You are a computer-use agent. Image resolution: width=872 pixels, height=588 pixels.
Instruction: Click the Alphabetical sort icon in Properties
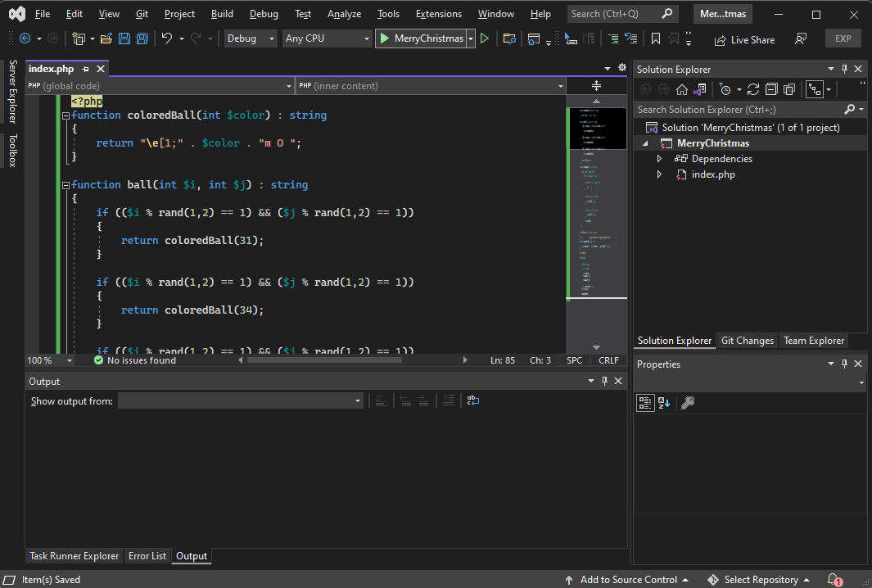[x=664, y=403]
